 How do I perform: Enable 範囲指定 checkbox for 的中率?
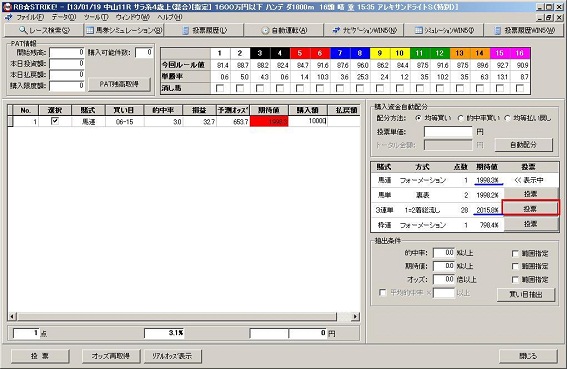(515, 254)
